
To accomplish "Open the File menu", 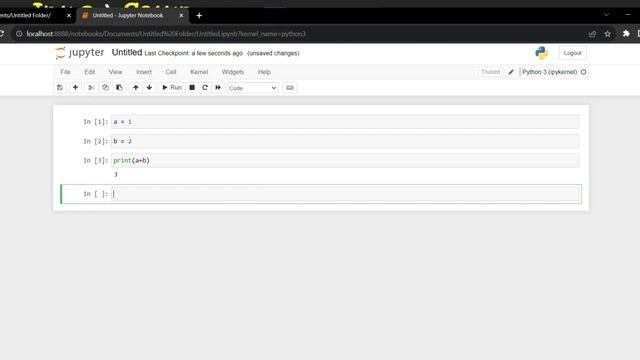I will 65,72.
